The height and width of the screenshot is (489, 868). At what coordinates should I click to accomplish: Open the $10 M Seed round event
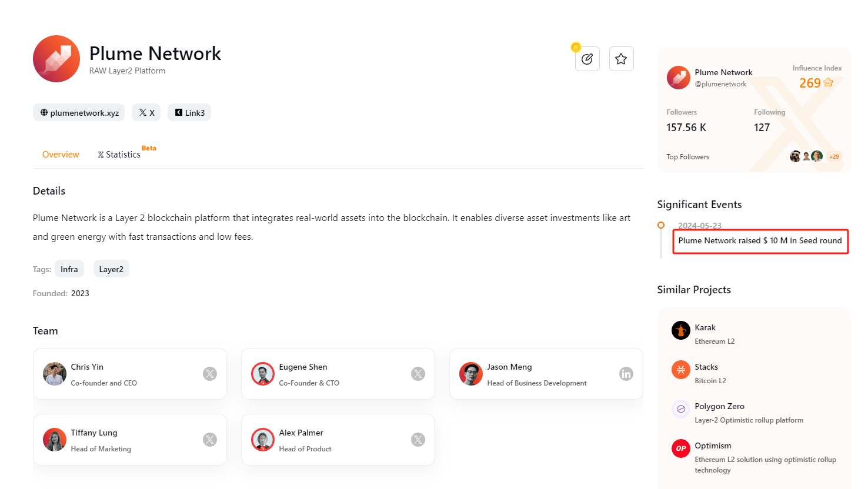pyautogui.click(x=760, y=241)
